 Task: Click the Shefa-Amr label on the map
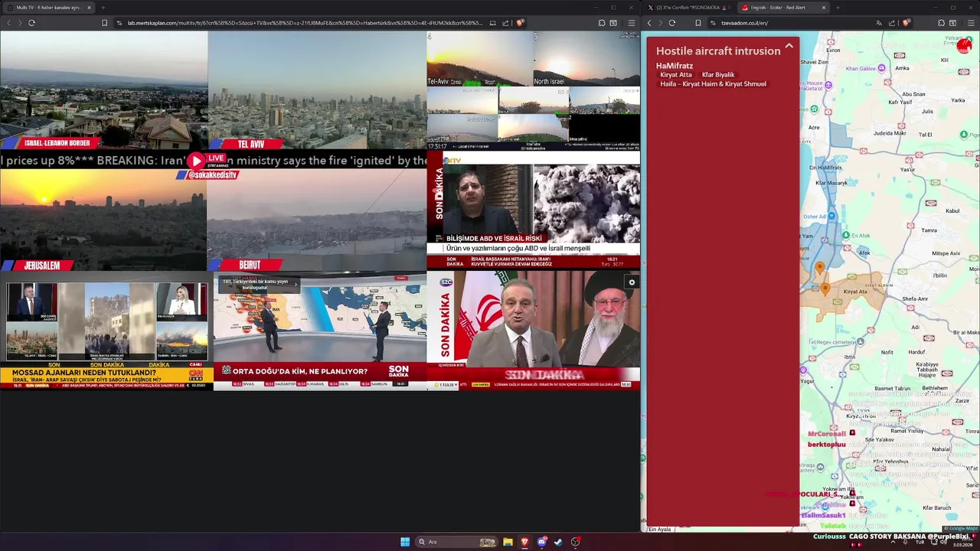tap(915, 298)
